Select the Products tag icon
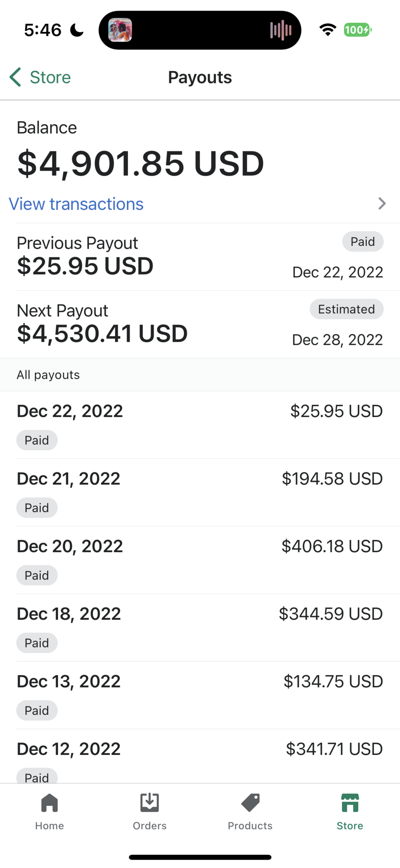This screenshot has height=868, width=400. click(250, 803)
